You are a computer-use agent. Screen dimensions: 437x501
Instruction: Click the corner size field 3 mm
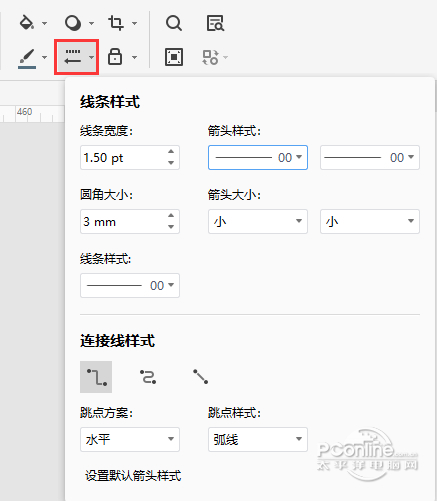130,221
